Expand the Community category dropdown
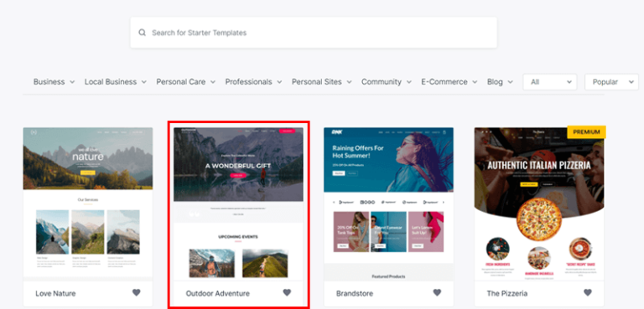The height and width of the screenshot is (309, 644). [x=386, y=82]
